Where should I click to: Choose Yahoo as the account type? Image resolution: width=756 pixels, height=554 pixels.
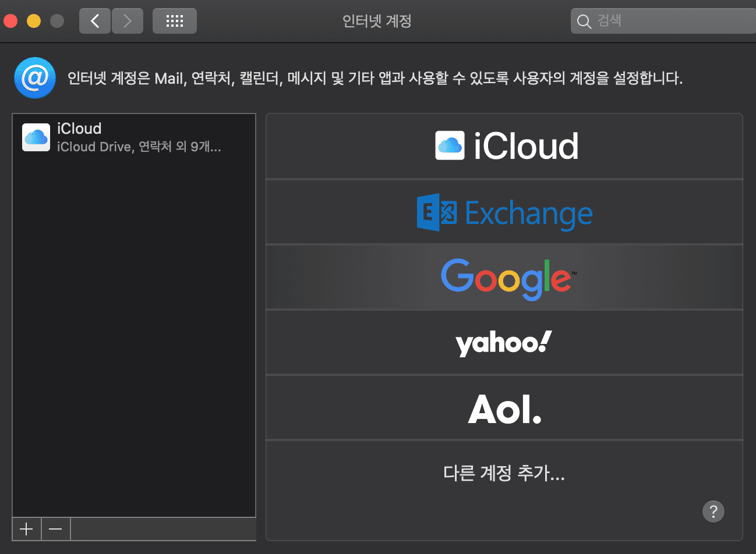(x=504, y=343)
